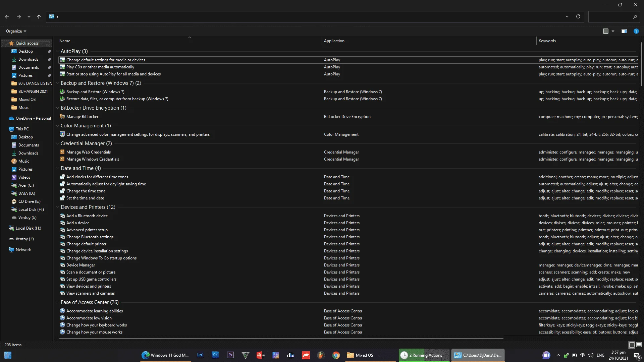Collapse the Date and Time (4) group
Viewport: 644px width, 362px height.
click(57, 168)
